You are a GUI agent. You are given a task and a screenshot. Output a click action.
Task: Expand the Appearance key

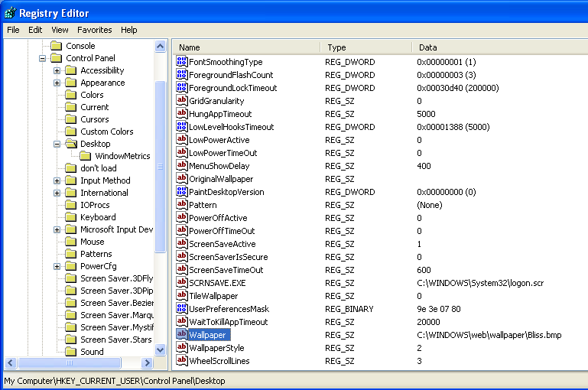(57, 83)
